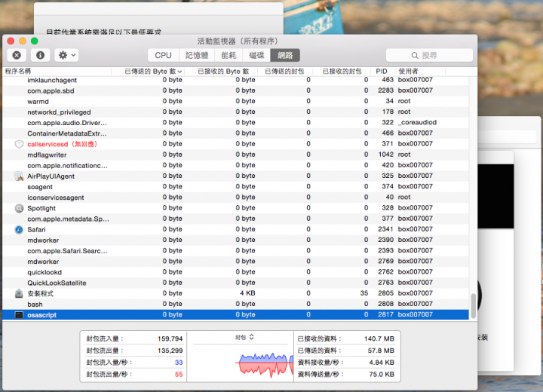Click the osascript terminal icon
This screenshot has width=543, height=392.
(x=19, y=315)
